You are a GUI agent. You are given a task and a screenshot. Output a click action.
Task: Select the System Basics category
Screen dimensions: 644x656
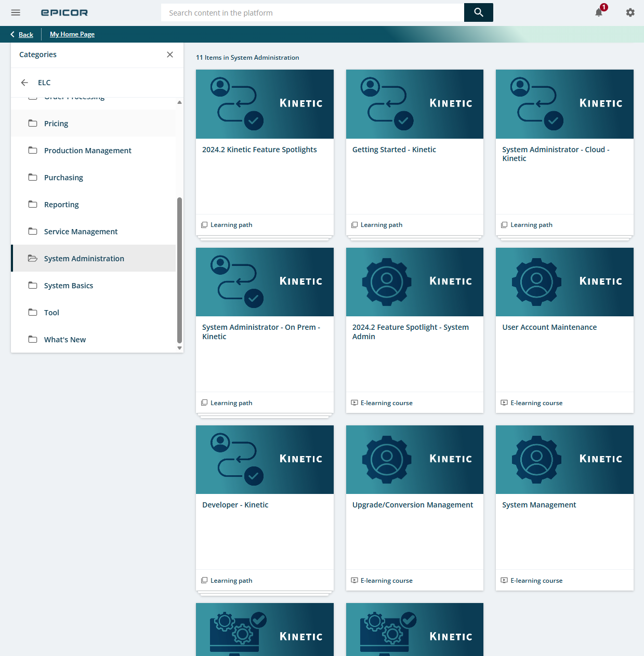(94, 286)
